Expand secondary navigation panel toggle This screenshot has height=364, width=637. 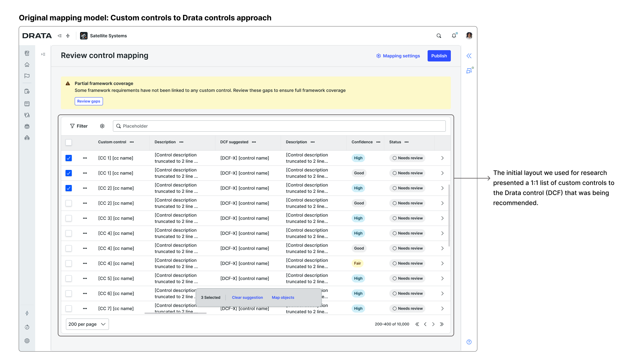(43, 54)
